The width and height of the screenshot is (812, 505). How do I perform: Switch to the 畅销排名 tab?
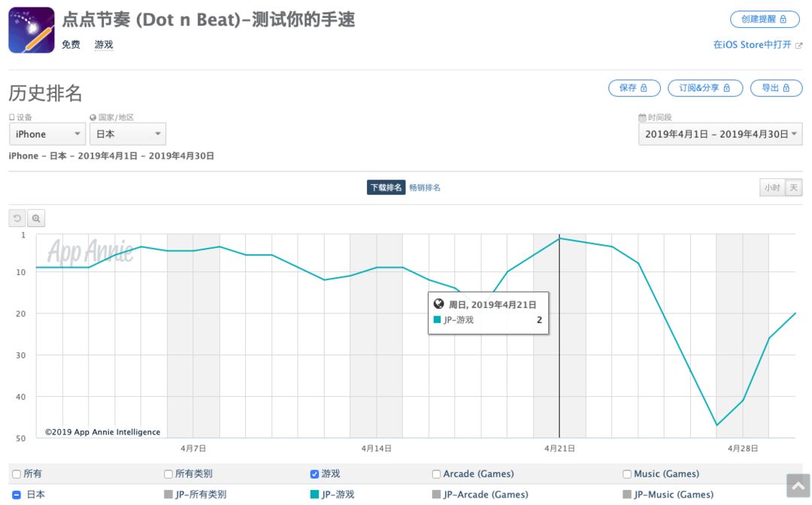coord(425,187)
